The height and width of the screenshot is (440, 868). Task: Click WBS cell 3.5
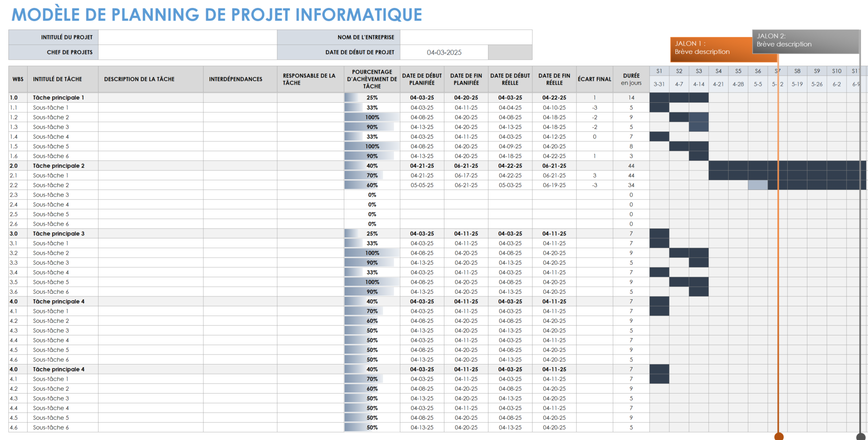(x=18, y=282)
